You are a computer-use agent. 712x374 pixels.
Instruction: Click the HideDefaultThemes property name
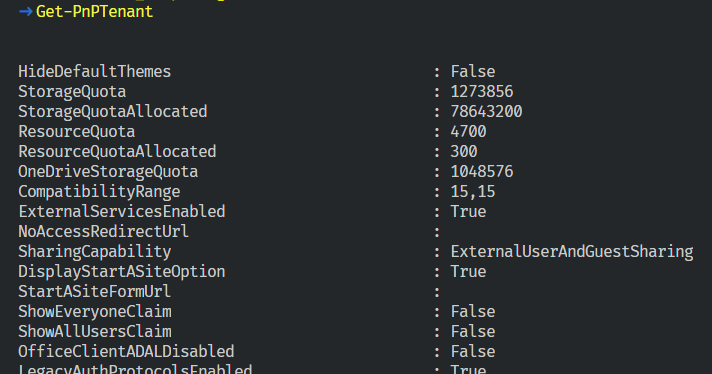click(94, 72)
